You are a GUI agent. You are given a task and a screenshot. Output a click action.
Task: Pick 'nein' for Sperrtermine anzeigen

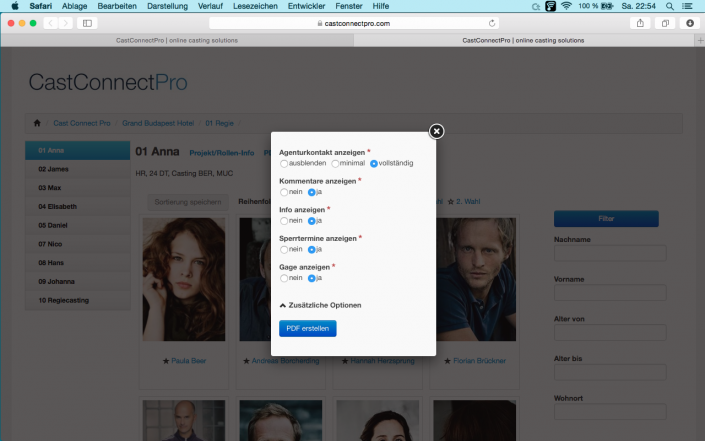click(x=284, y=249)
